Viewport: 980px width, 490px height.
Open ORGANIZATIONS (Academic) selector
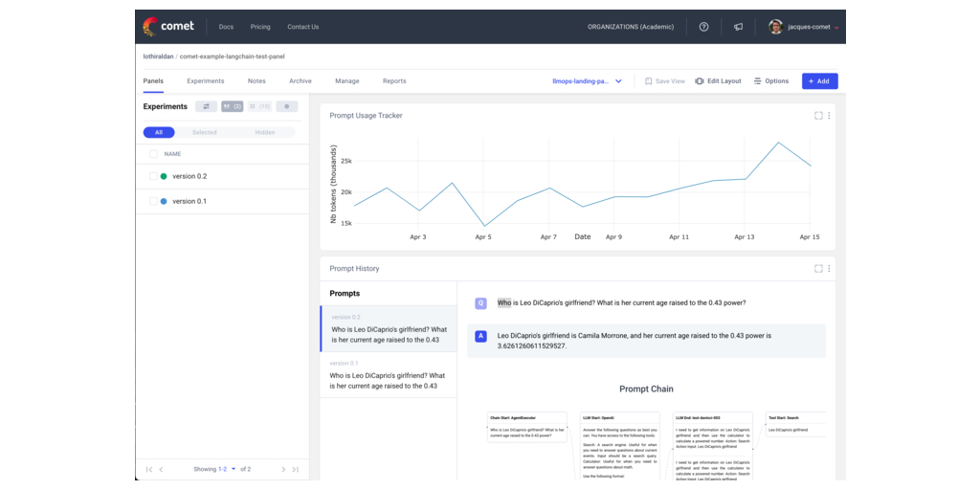(631, 27)
